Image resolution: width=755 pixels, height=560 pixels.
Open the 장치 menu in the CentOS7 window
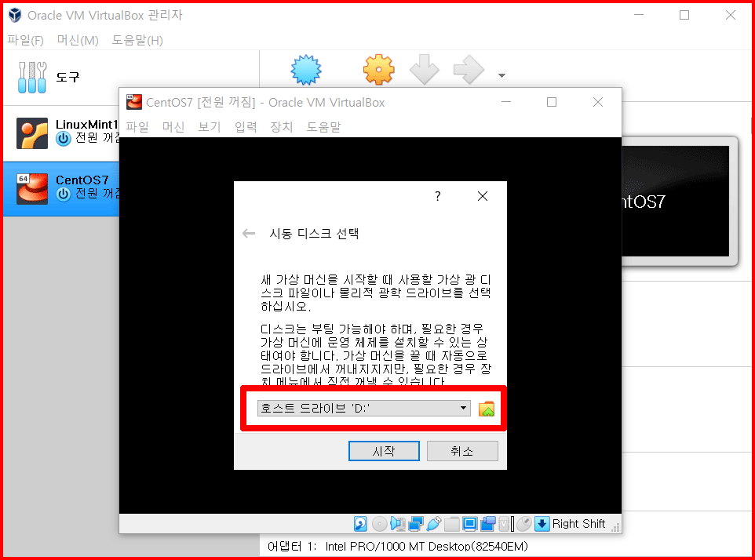point(282,127)
